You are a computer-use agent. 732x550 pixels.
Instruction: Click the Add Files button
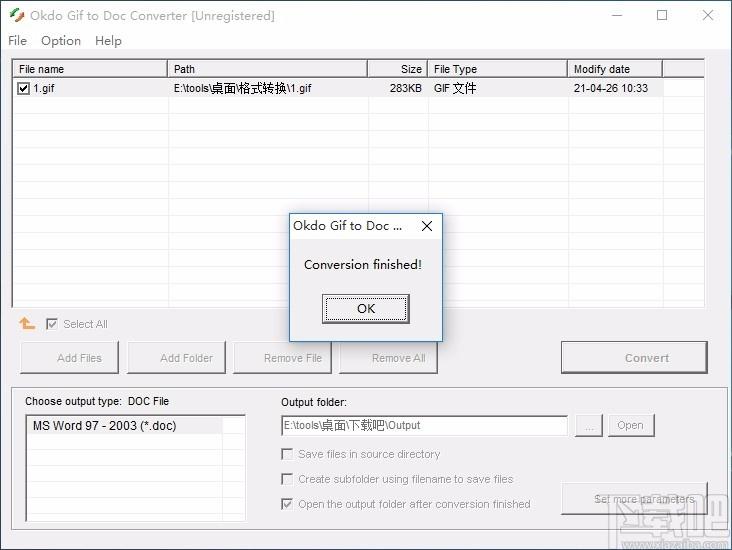click(x=70, y=358)
